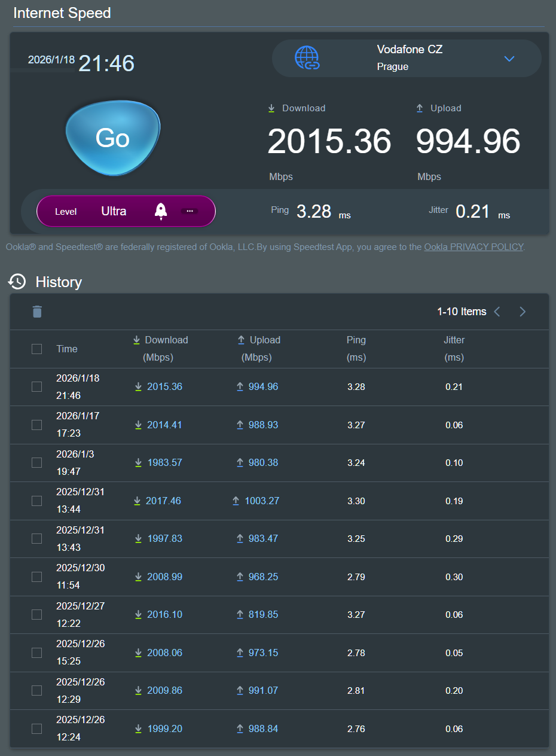Click the History clock icon
Screen dimensions: 556x756
pyautogui.click(x=17, y=282)
